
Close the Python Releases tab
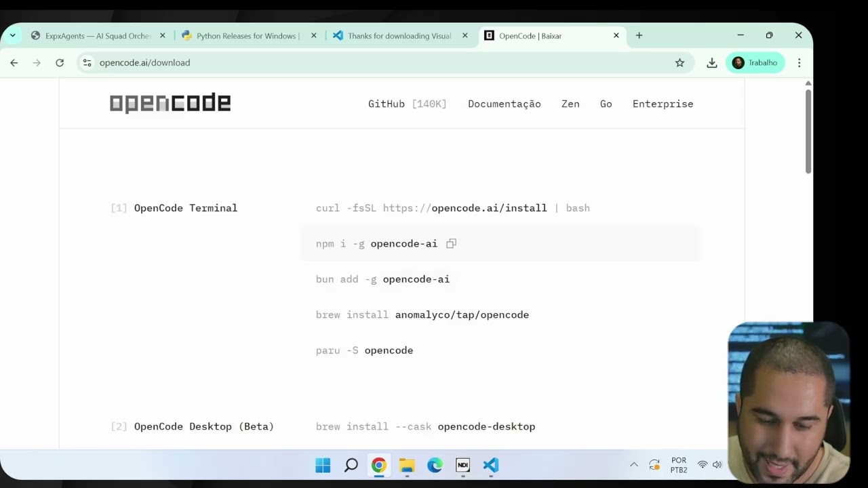313,35
